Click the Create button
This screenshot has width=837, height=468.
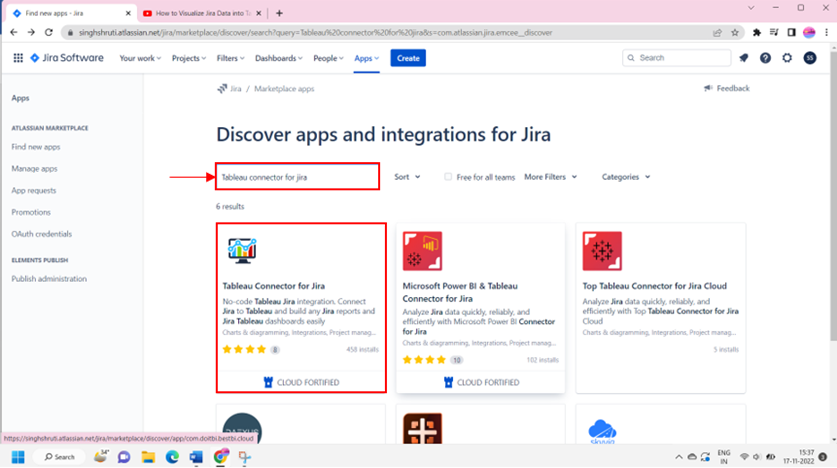point(408,58)
